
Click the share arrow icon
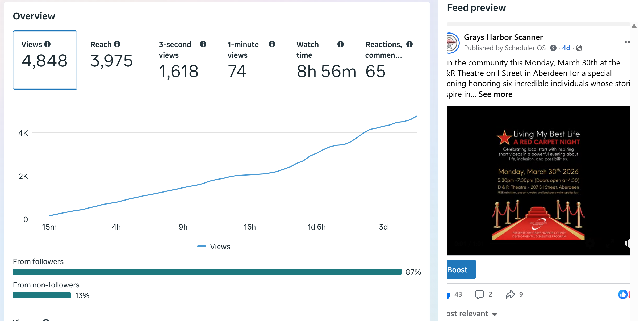pyautogui.click(x=510, y=294)
